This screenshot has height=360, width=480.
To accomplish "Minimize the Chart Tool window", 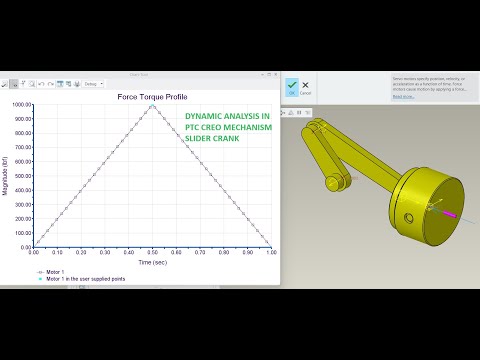I will (x=263, y=74).
